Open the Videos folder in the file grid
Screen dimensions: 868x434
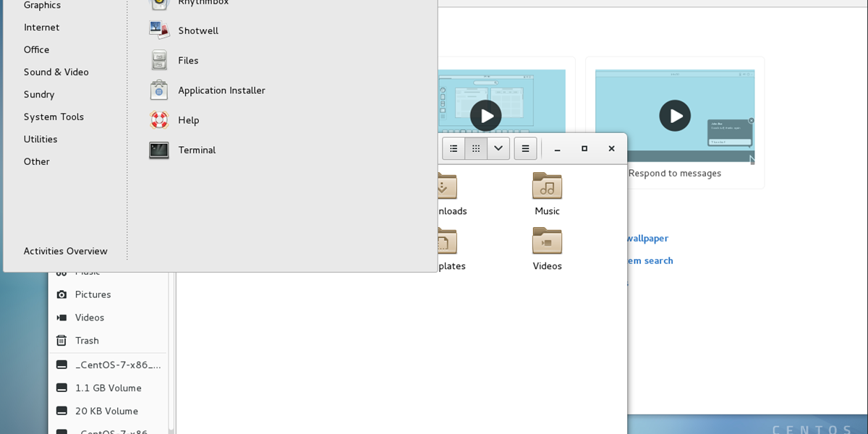(548, 249)
